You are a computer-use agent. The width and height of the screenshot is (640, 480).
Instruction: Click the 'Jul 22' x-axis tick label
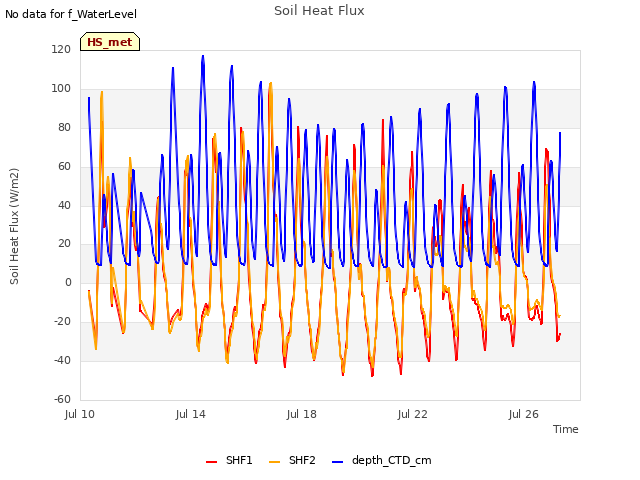click(413, 415)
